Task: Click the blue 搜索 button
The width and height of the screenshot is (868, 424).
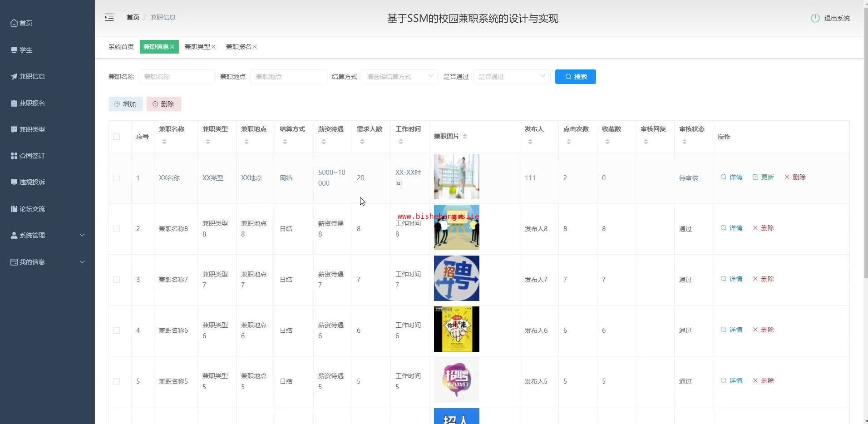Action: [575, 77]
